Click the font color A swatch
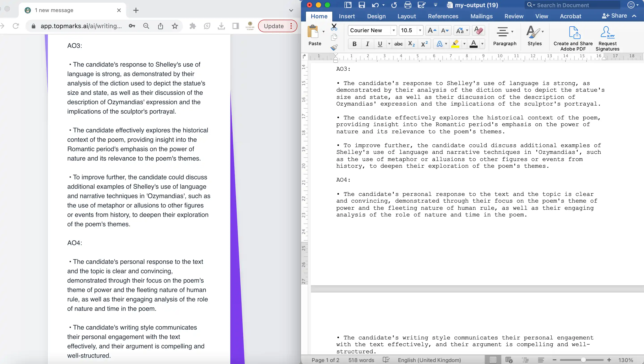This screenshot has height=364, width=644. click(x=474, y=44)
